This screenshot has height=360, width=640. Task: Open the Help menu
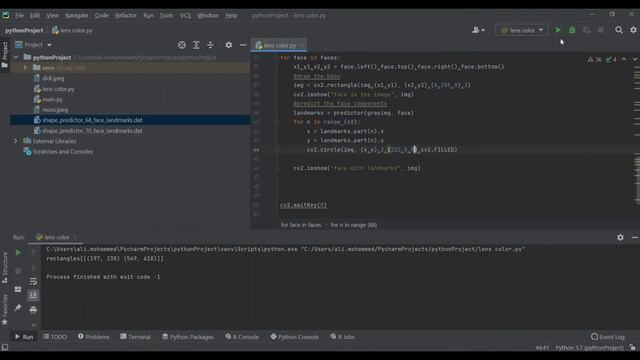pyautogui.click(x=231, y=16)
